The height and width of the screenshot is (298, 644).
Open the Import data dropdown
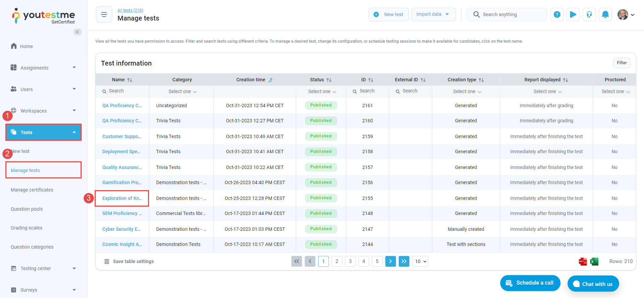click(434, 14)
